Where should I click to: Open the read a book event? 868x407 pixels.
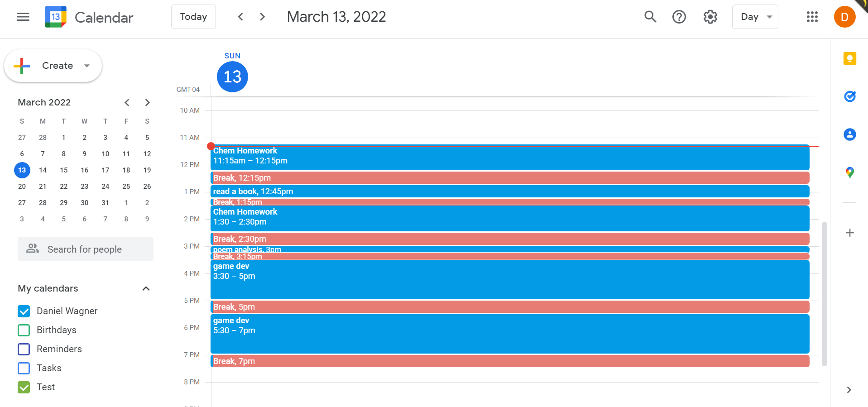tap(510, 192)
